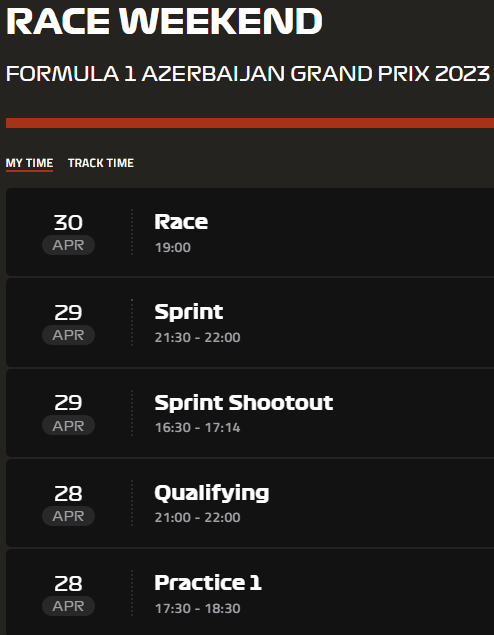Open the Practice 1 session entry
Screen dimensions: 494x635
(x=250, y=592)
